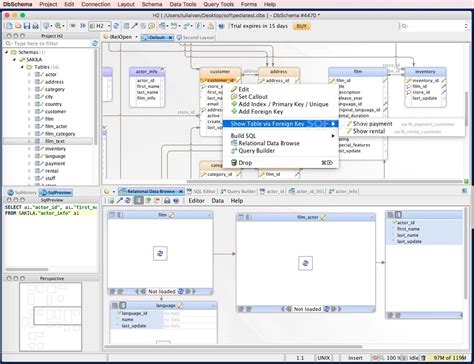Image resolution: width=474 pixels, height=364 pixels.
Task: Expand the category table node
Action: pyautogui.click(x=29, y=89)
